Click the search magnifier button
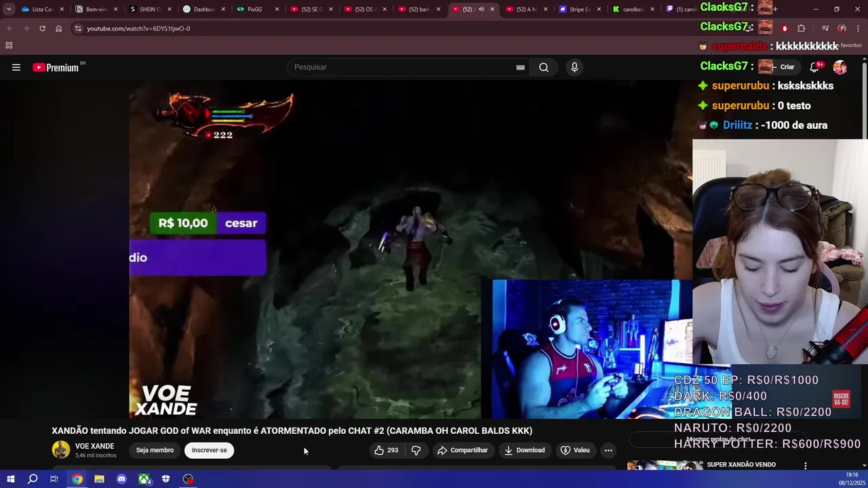The image size is (868, 488). coord(544,67)
